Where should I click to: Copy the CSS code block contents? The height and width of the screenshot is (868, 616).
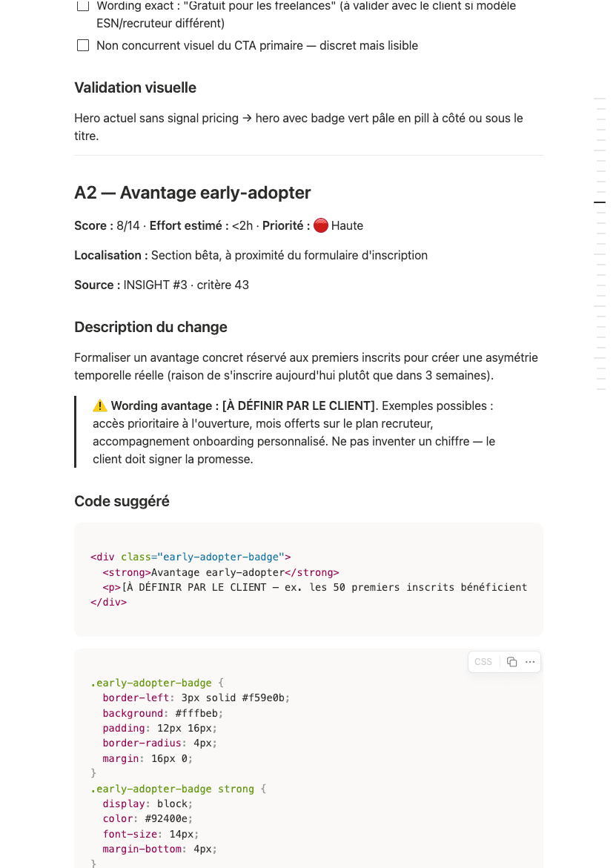[x=512, y=661]
